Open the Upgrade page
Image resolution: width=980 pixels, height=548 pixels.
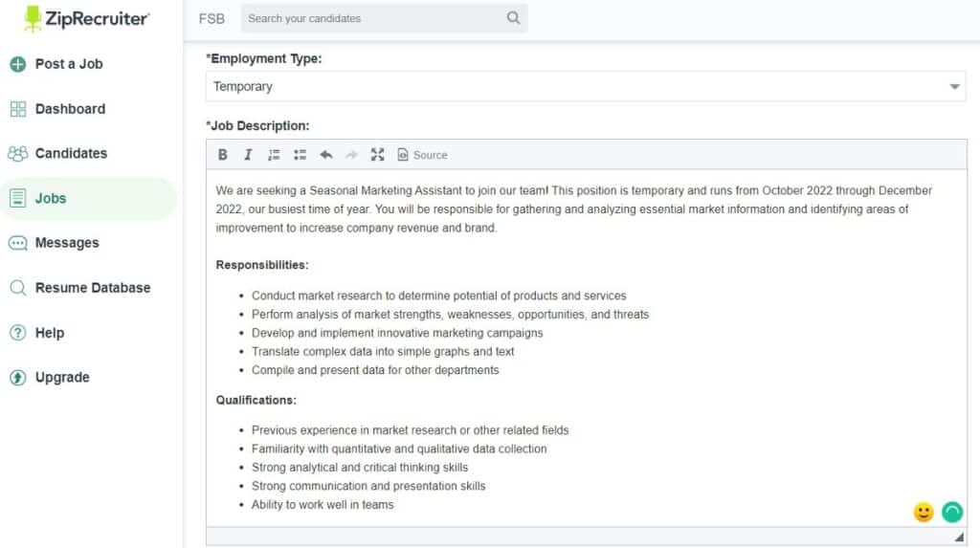pos(62,378)
